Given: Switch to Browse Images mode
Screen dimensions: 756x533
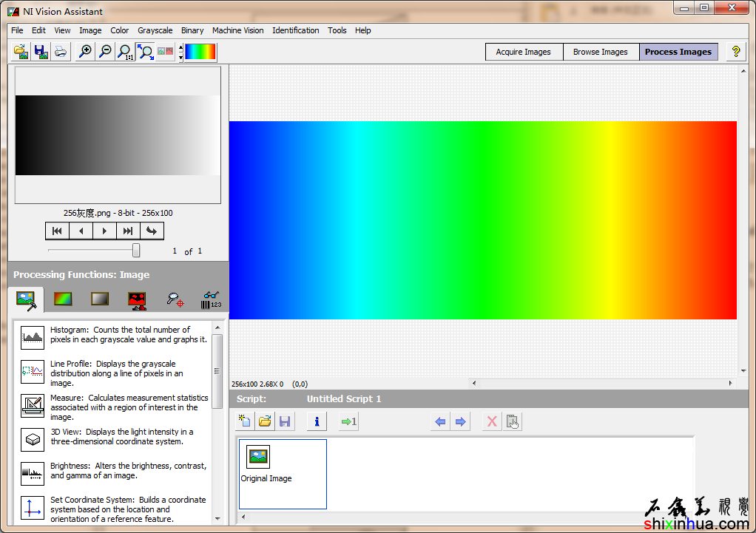Looking at the screenshot, I should (x=600, y=52).
